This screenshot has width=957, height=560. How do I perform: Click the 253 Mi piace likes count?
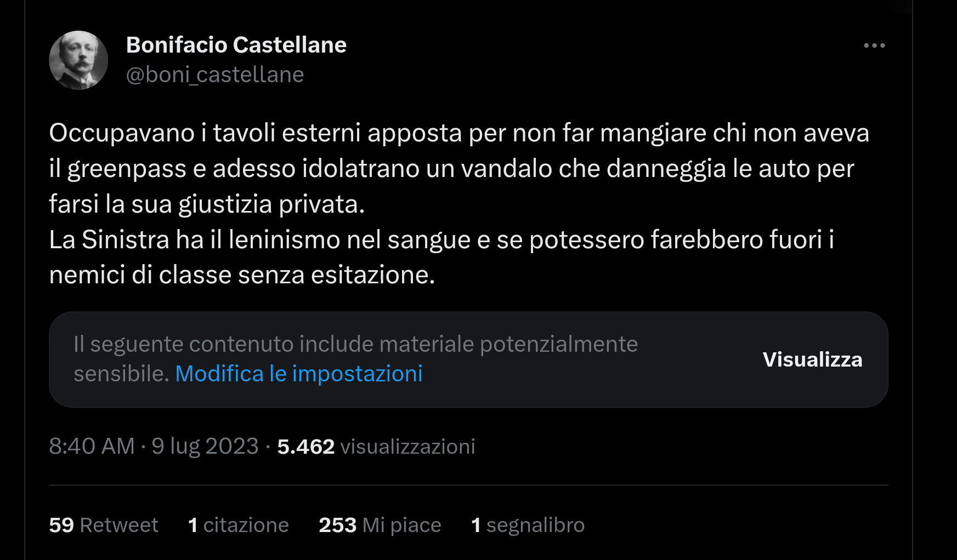pos(380,525)
